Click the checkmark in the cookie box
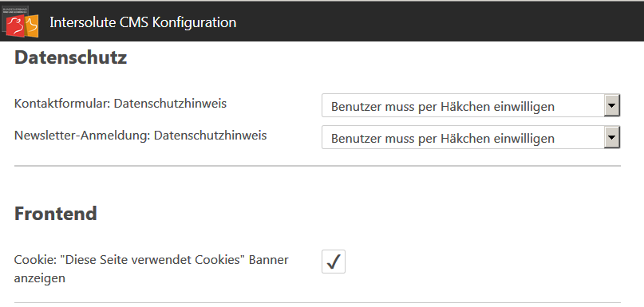The image size is (644, 307). click(x=334, y=262)
